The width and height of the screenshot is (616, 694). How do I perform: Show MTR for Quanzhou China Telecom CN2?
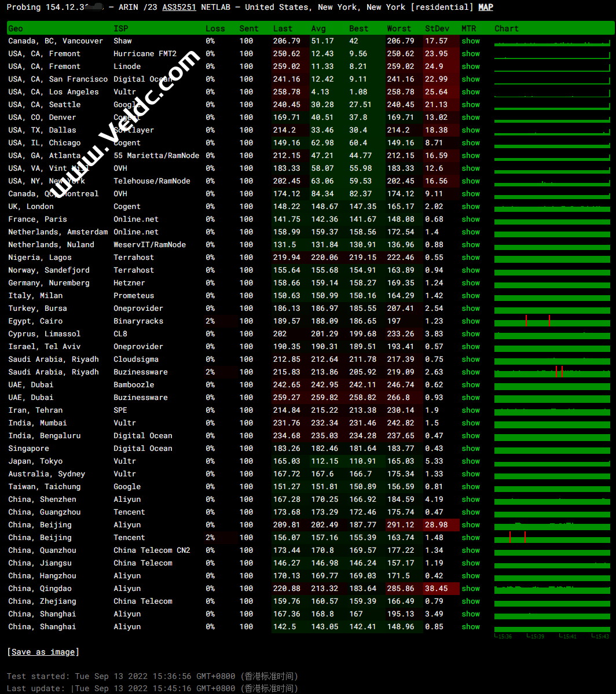pyautogui.click(x=470, y=550)
